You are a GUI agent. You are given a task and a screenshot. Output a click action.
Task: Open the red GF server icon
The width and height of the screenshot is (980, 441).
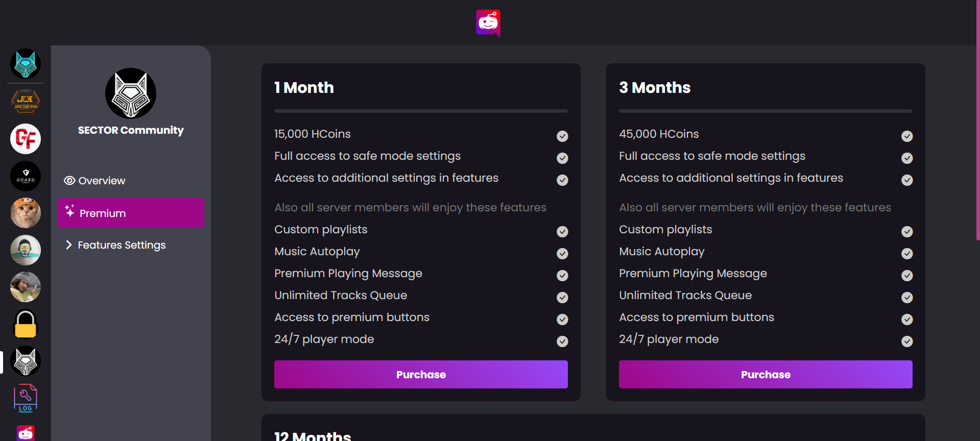[x=25, y=138]
